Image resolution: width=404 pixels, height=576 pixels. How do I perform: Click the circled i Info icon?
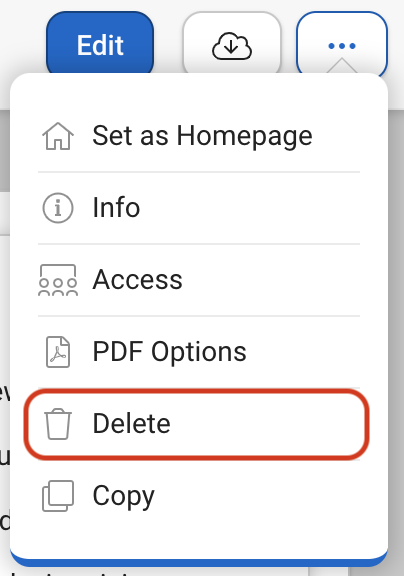point(58,208)
